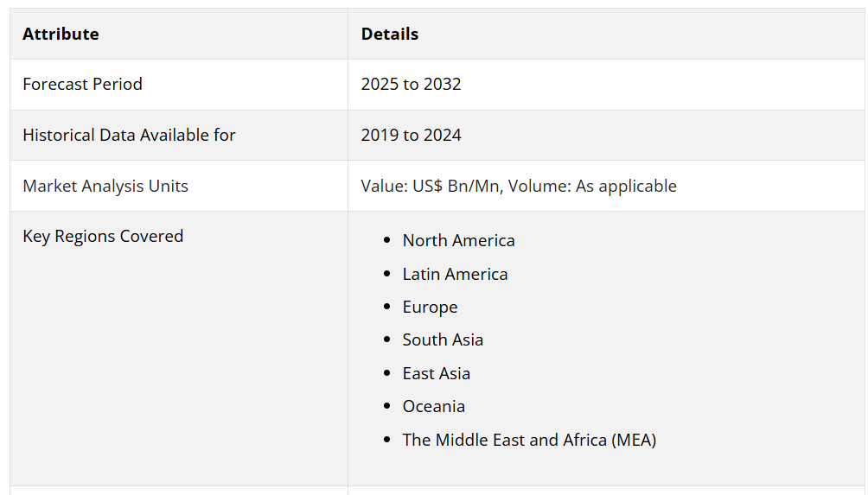Select the Key Regions Covered cell
Viewport: 868px width, 495px height.
click(103, 237)
